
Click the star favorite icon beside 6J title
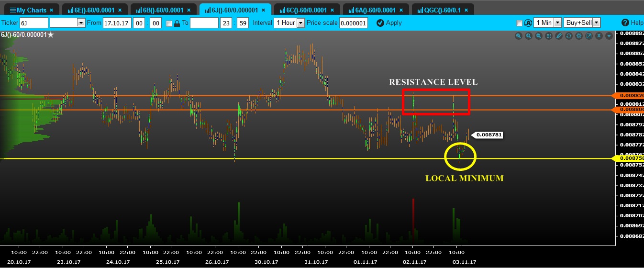point(51,34)
